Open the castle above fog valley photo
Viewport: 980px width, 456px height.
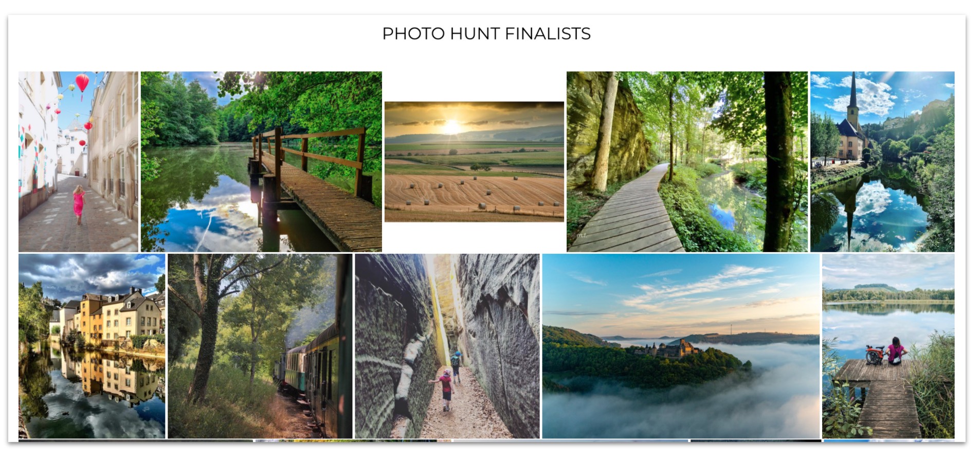point(681,346)
